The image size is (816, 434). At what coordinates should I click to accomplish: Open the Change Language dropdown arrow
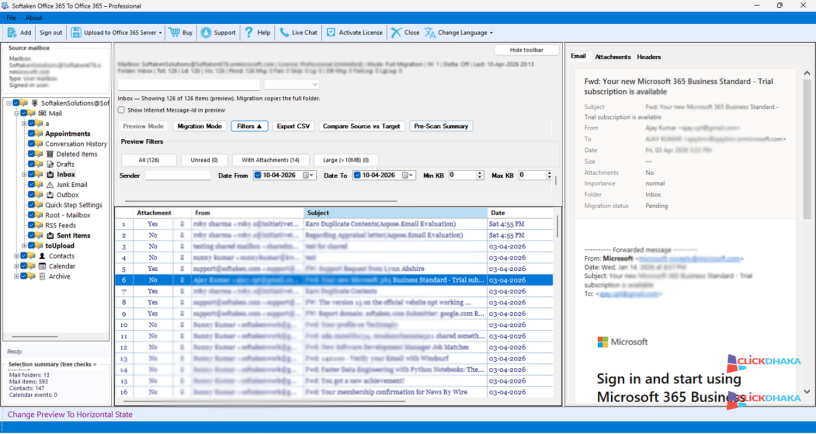click(x=491, y=33)
